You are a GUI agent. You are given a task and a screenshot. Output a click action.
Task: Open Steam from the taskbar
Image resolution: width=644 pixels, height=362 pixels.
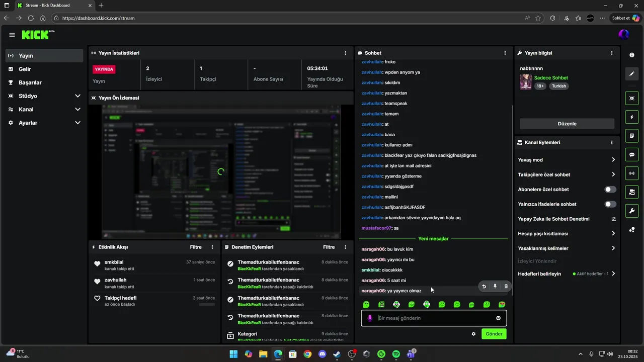337,354
